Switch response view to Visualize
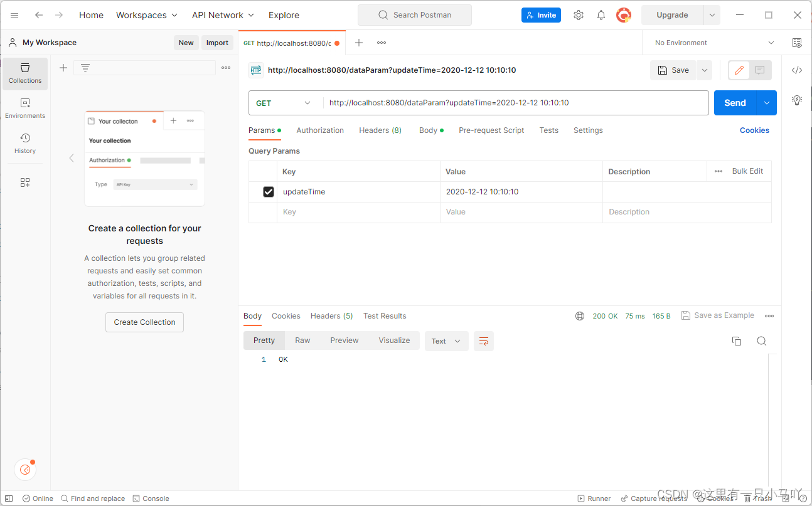Screen dimensions: 812x506 pos(394,340)
